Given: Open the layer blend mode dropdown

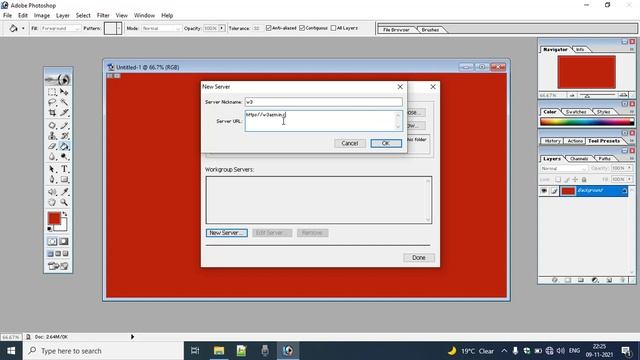Looking at the screenshot, I should tap(564, 169).
